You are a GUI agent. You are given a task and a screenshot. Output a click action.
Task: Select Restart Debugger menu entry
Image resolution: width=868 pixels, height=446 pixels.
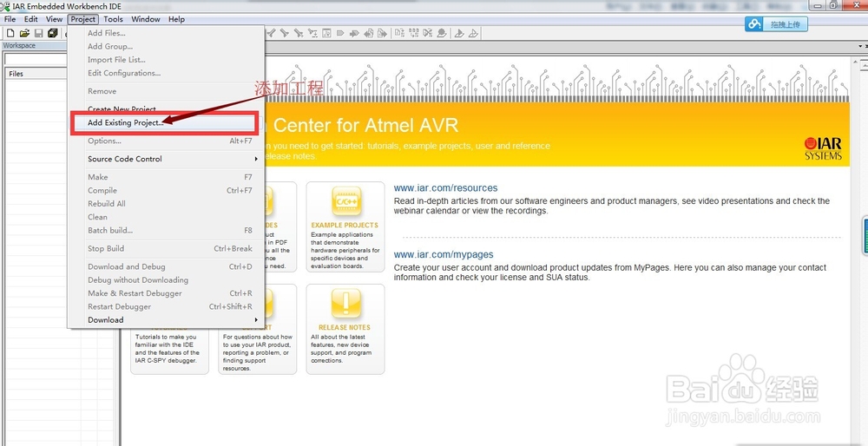pos(166,306)
